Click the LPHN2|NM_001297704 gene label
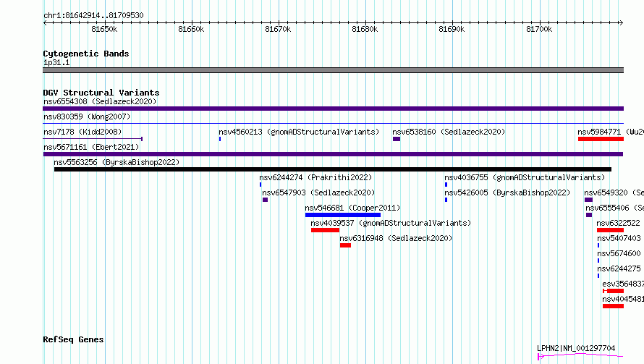This screenshot has width=644, height=364. [576, 348]
